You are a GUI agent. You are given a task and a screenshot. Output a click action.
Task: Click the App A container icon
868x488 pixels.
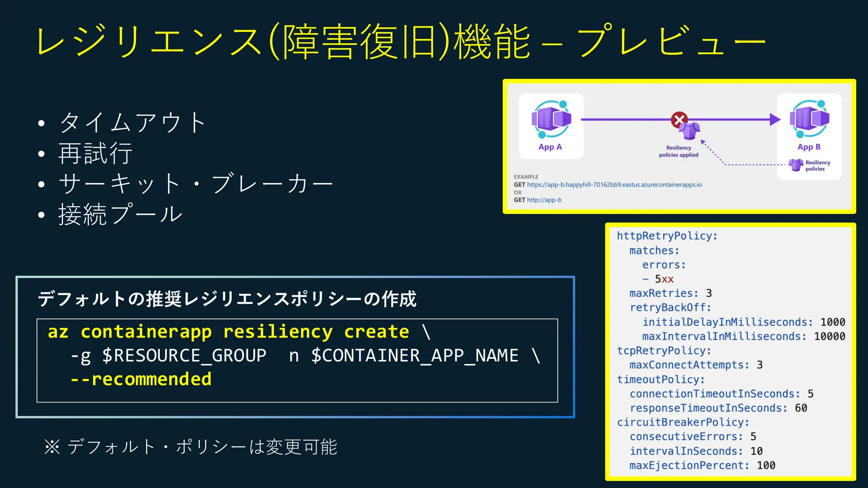[x=551, y=119]
